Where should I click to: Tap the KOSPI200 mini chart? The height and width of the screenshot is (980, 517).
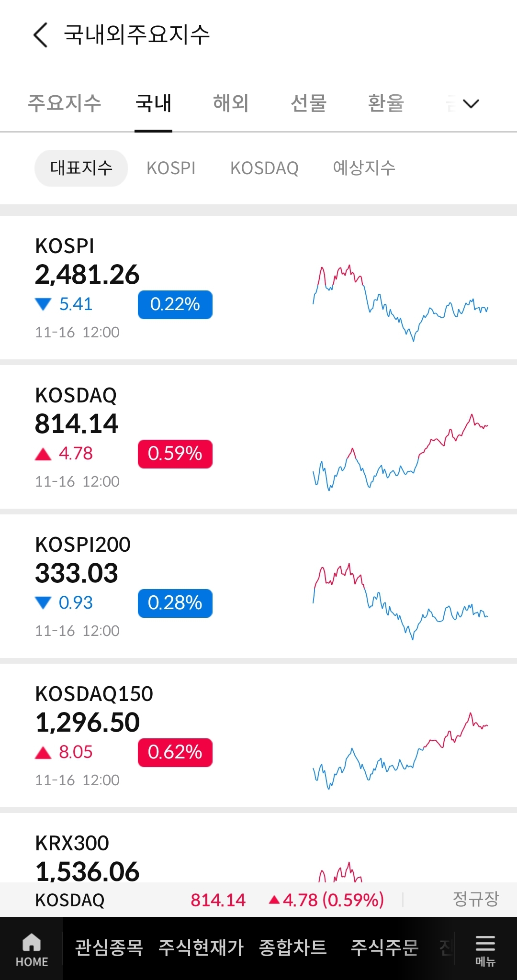(400, 601)
